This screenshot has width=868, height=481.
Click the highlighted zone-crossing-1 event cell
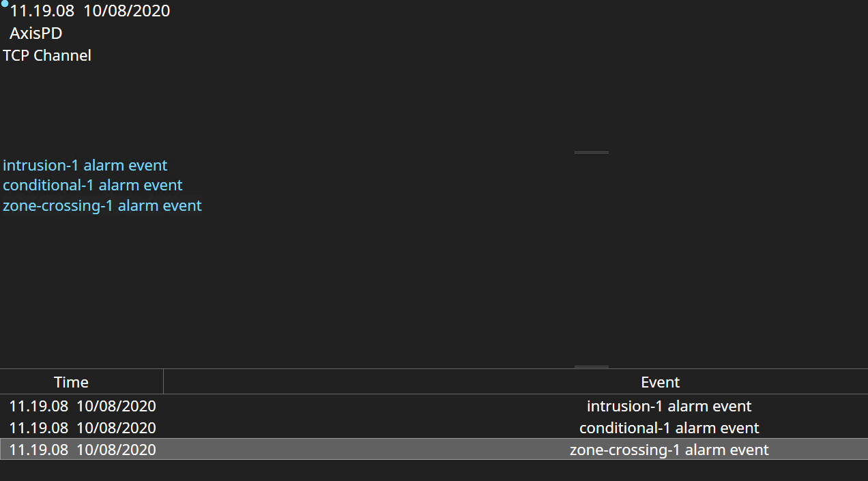click(669, 450)
